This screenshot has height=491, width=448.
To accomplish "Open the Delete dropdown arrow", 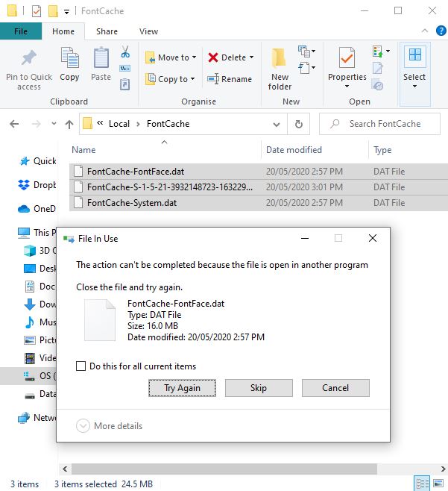I will pos(251,57).
